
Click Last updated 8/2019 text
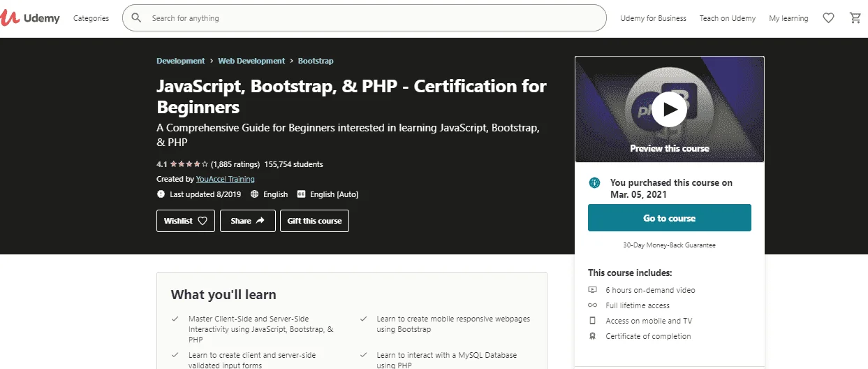pos(205,194)
